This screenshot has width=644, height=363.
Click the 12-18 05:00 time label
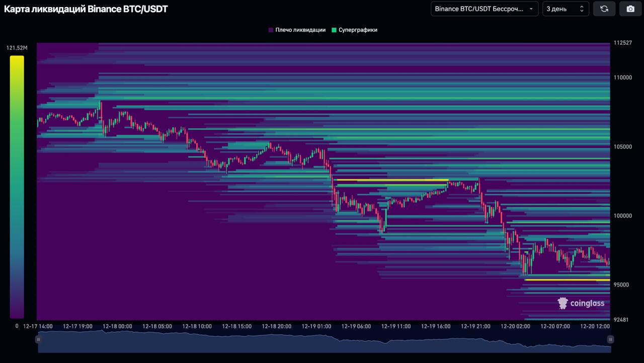pyautogui.click(x=157, y=326)
